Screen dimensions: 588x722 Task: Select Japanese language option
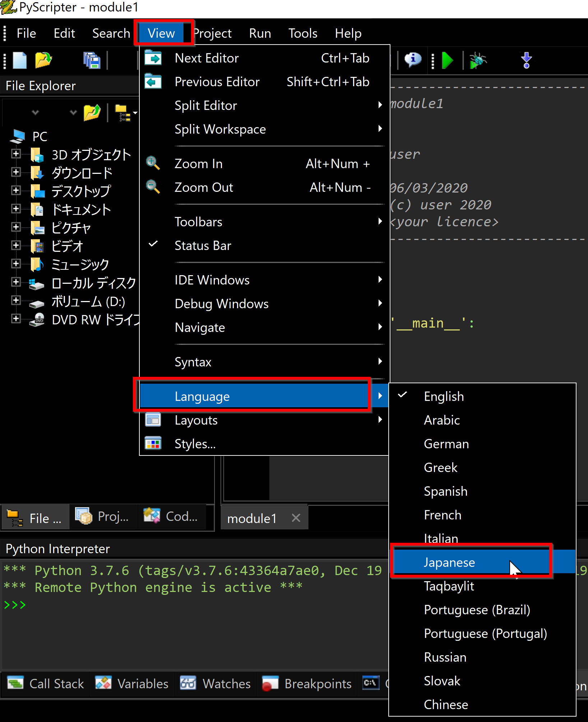tap(482, 562)
